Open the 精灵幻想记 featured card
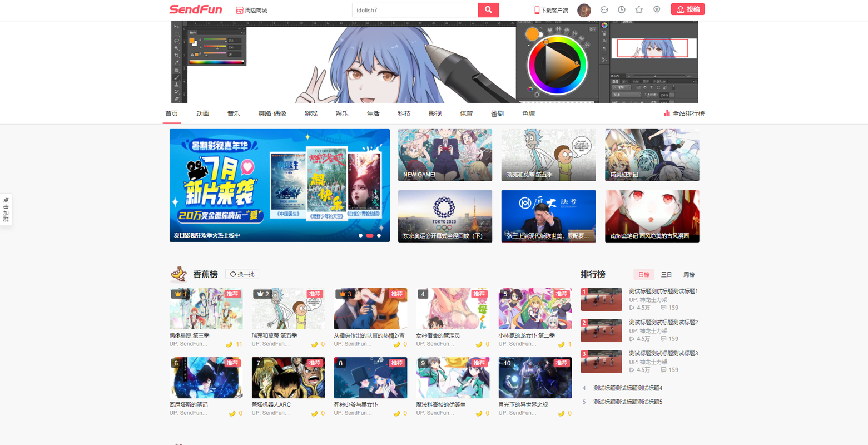Image resolution: width=868 pixels, height=445 pixels. [x=652, y=155]
